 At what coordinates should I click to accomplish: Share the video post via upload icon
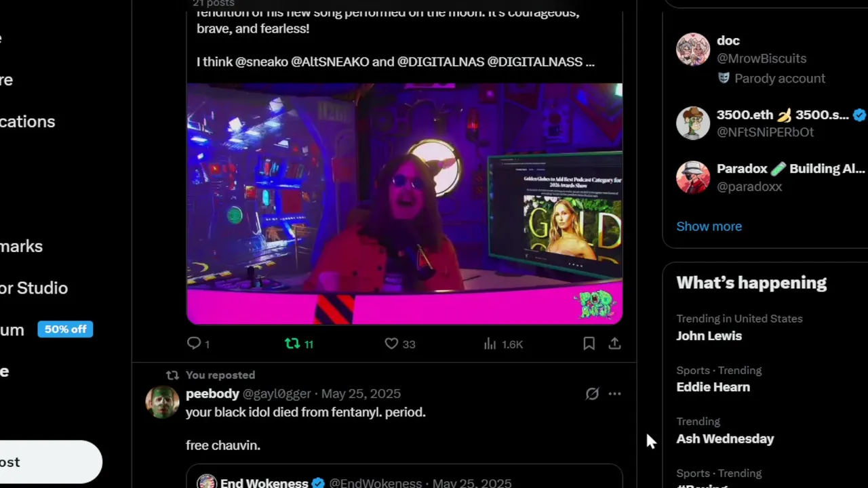614,344
